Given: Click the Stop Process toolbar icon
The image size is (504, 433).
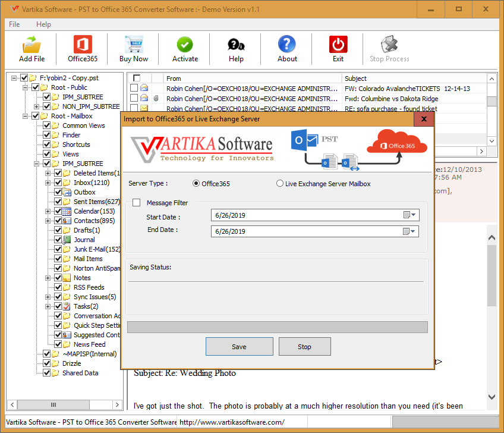Looking at the screenshot, I should point(389,44).
